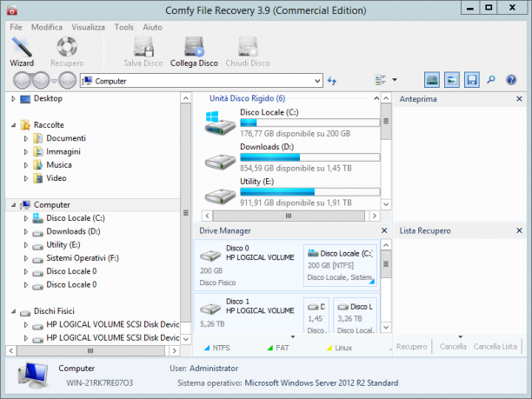
Task: Open the view mode dropdown arrow
Action: [x=395, y=80]
